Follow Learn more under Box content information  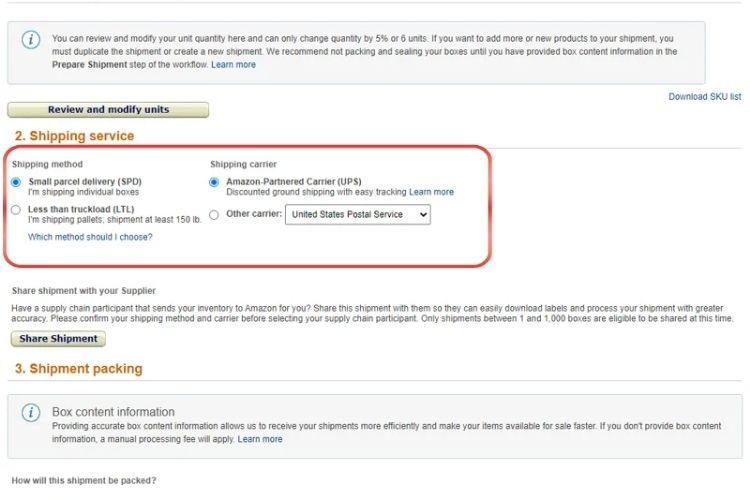(260, 439)
